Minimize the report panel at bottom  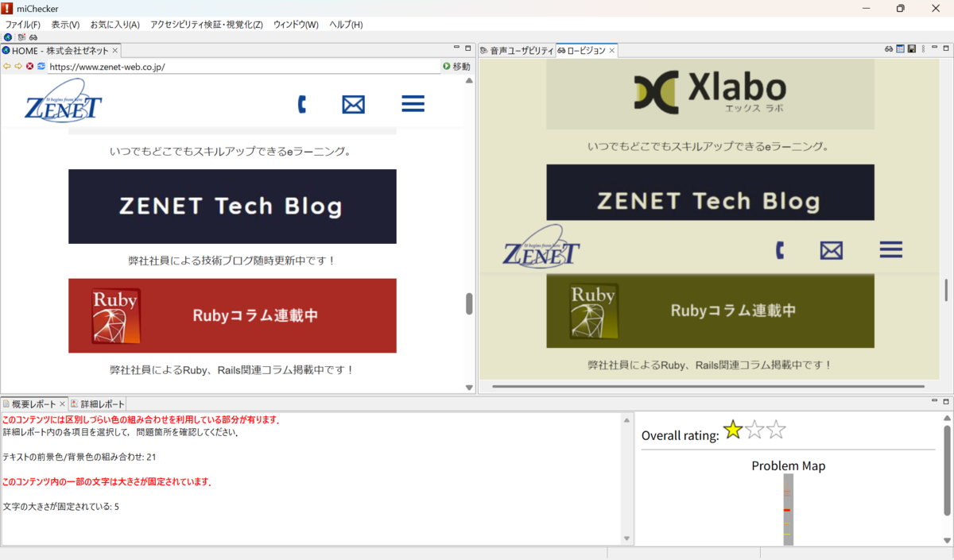tap(934, 402)
